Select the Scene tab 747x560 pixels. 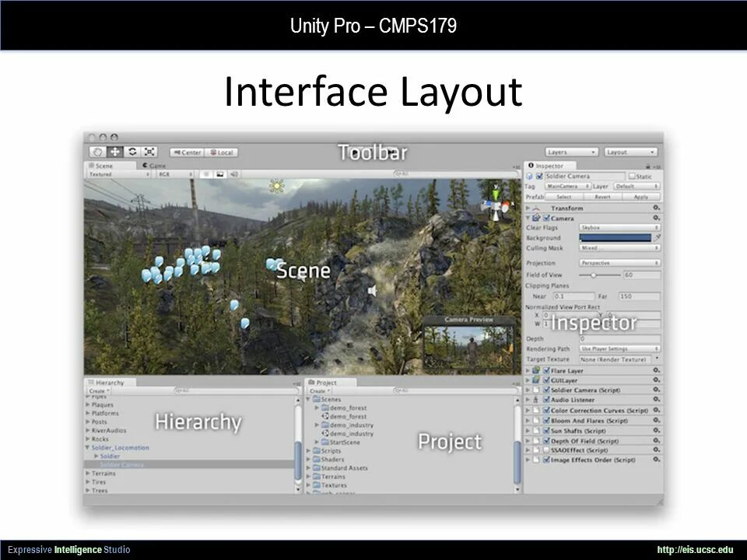[110, 166]
